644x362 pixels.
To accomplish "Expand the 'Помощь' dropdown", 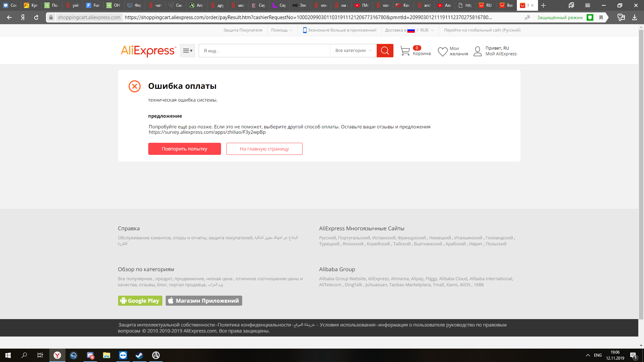I will tap(282, 30).
